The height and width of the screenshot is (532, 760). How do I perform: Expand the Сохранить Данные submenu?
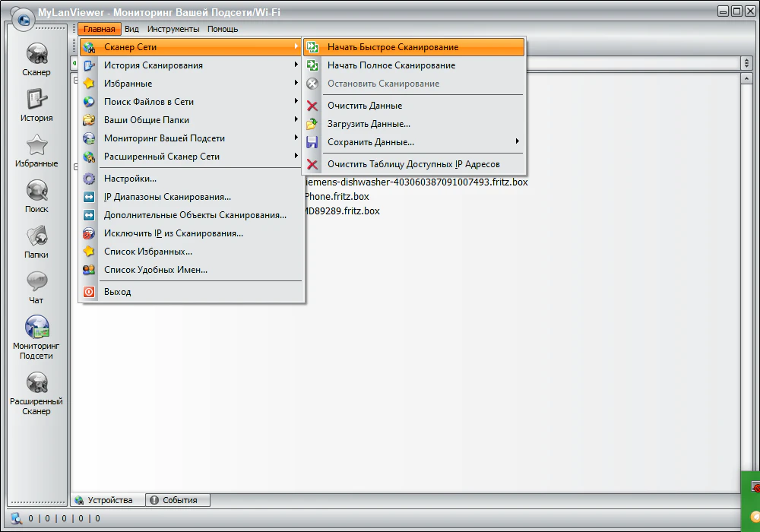[371, 142]
